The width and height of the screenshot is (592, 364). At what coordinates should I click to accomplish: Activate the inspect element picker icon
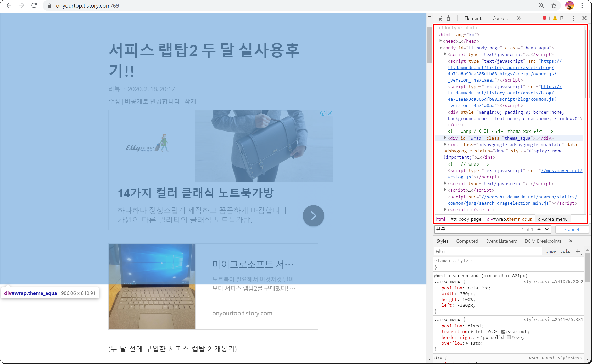[439, 18]
